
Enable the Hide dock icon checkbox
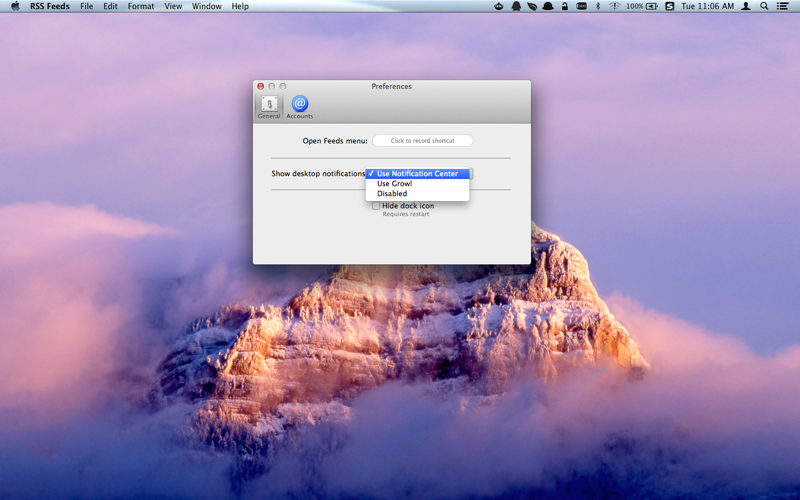[x=376, y=206]
